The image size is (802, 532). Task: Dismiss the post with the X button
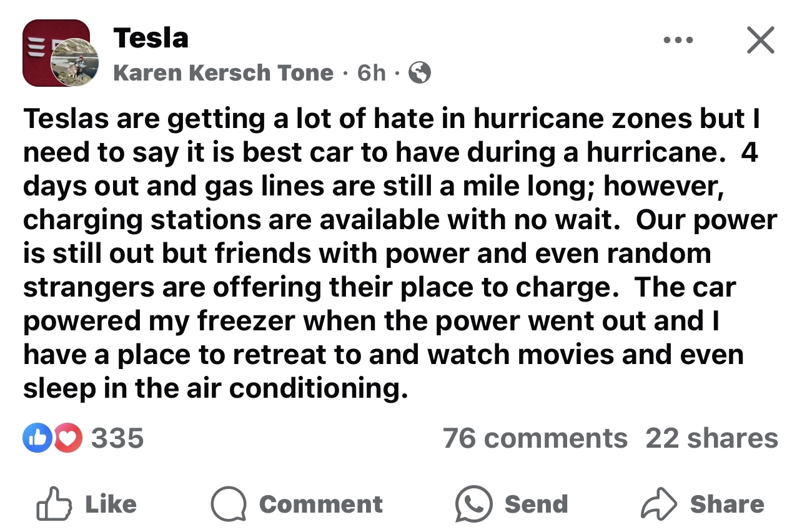[x=760, y=41]
